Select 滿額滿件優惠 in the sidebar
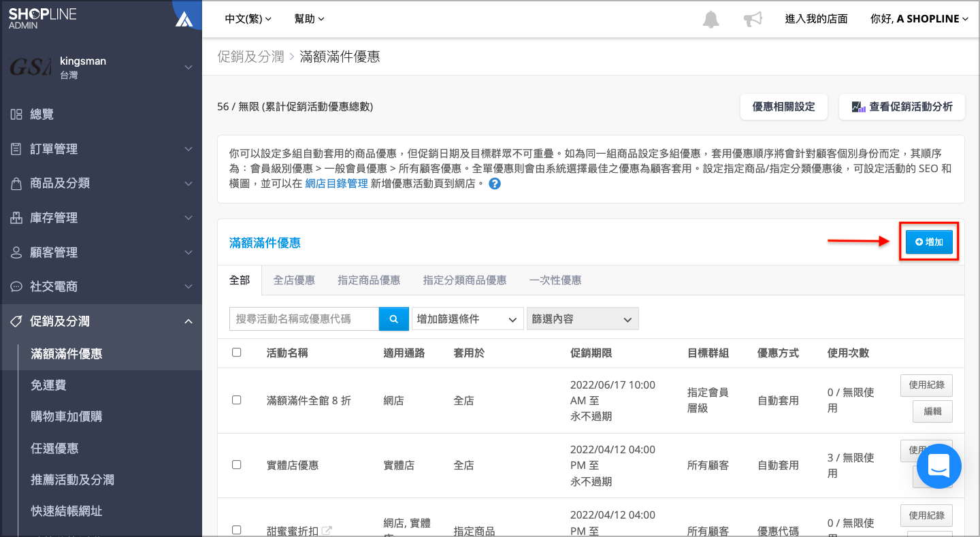The image size is (980, 537). [x=67, y=354]
